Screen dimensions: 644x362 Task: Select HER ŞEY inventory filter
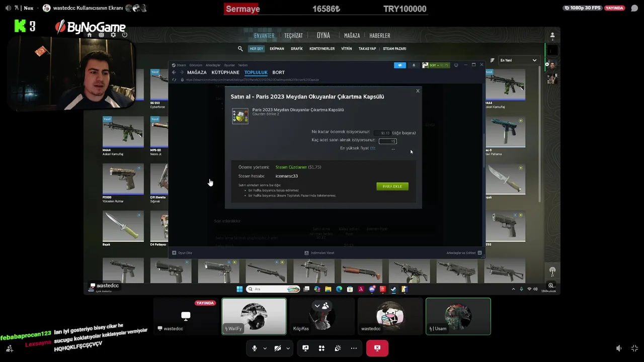coord(257,49)
